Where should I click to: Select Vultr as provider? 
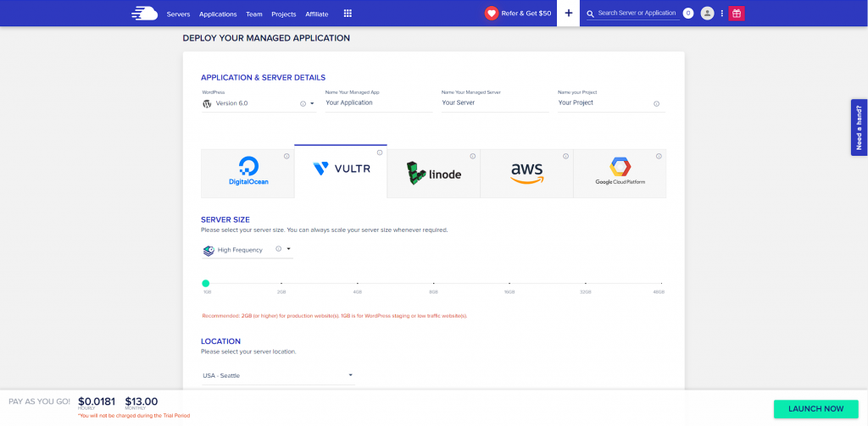click(x=341, y=171)
